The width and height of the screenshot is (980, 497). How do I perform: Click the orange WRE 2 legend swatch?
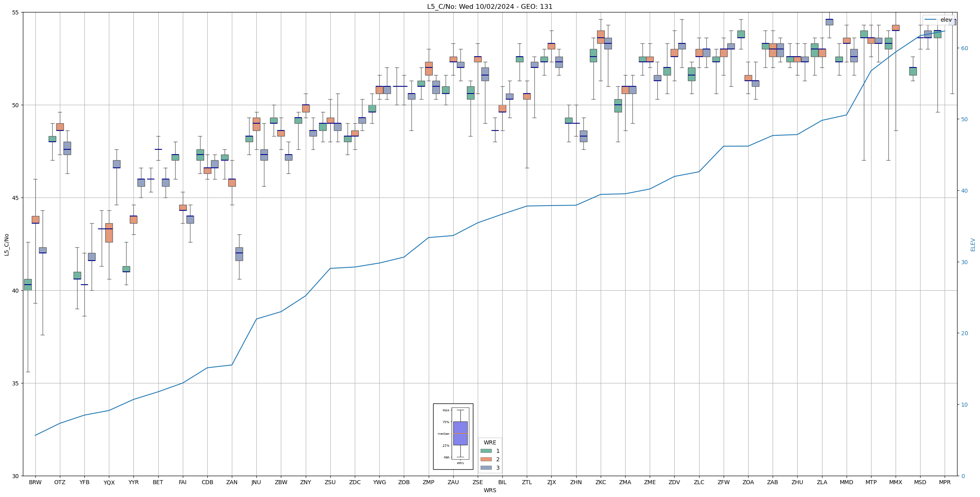pyautogui.click(x=486, y=459)
